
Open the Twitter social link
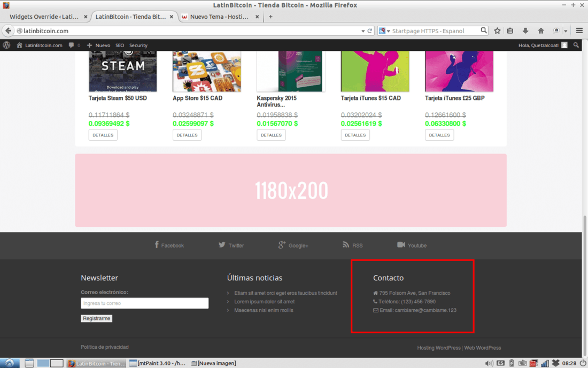point(231,246)
